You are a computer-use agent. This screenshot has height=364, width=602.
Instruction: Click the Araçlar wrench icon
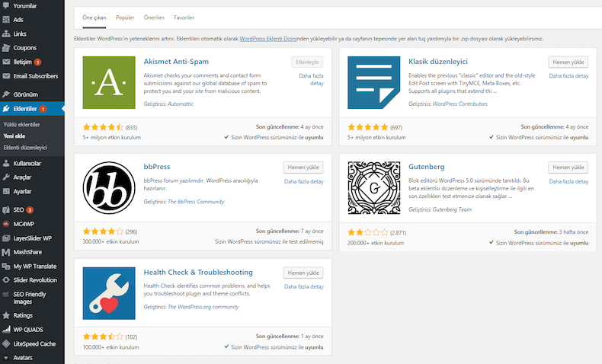(x=6, y=177)
